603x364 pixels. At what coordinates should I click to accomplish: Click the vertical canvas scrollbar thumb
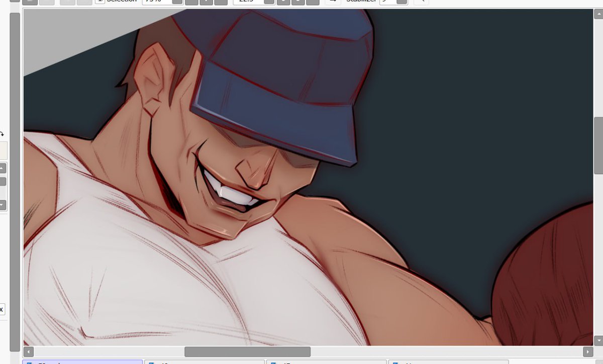pyautogui.click(x=598, y=146)
